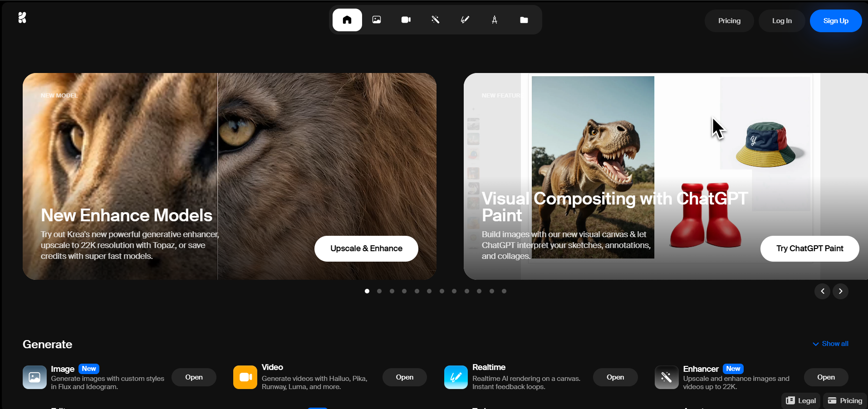Open the Realtime brush icon in navigation bar

[465, 20]
